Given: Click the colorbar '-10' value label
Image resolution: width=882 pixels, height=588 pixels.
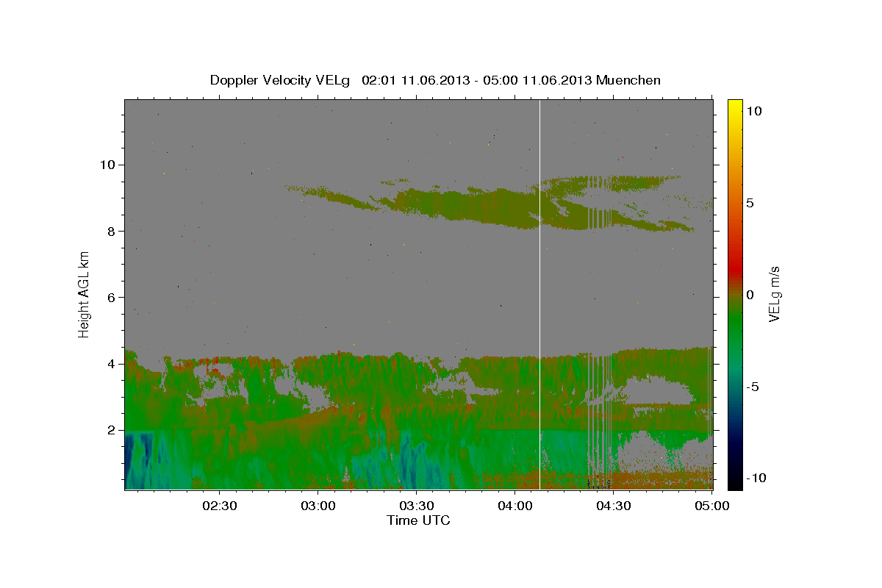Looking at the screenshot, I should pos(756,478).
